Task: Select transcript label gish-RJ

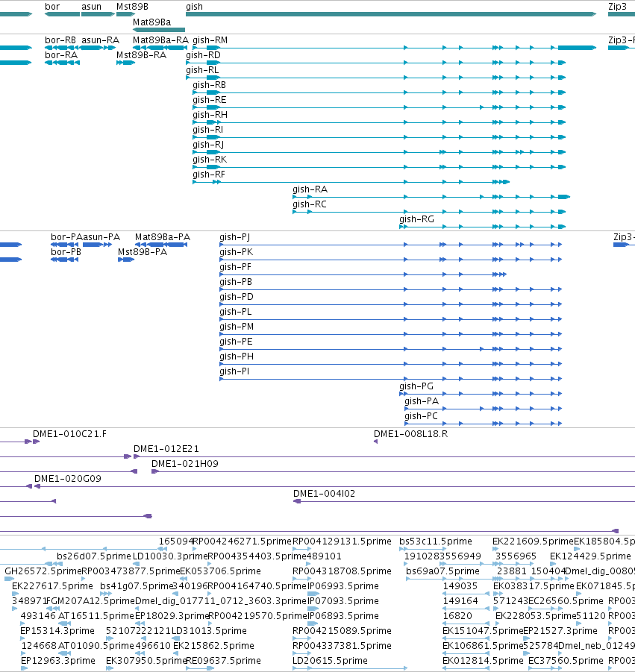Action: [208, 145]
